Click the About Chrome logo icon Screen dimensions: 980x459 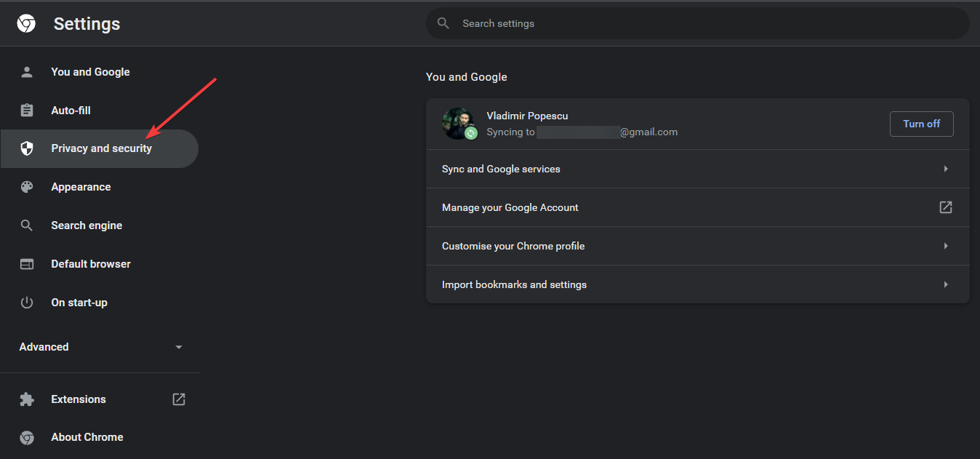click(27, 437)
